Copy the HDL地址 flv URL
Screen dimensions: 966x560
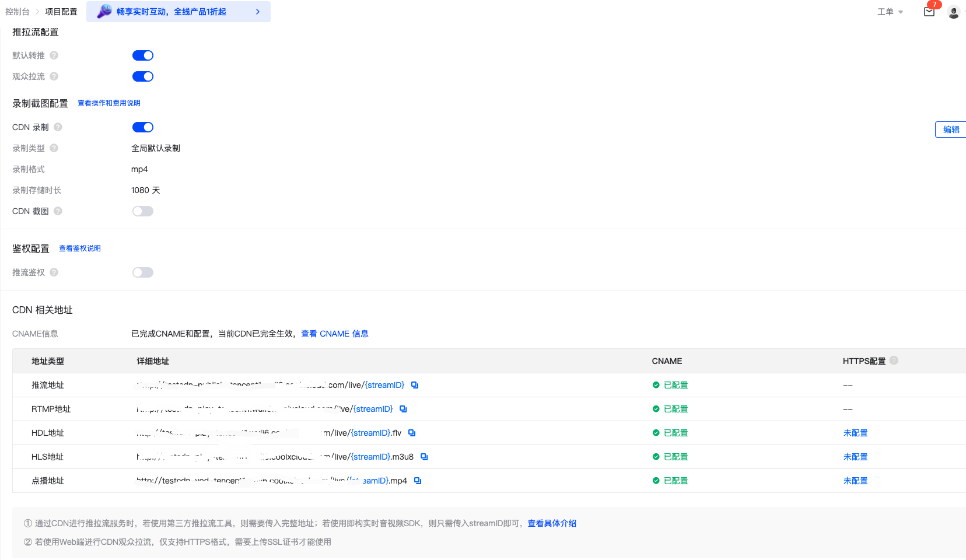[x=412, y=433]
